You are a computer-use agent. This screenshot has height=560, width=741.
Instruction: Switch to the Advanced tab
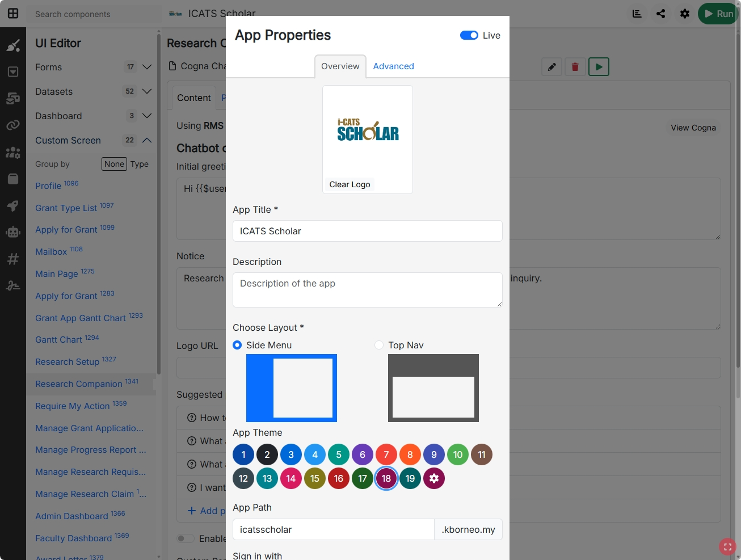(393, 66)
